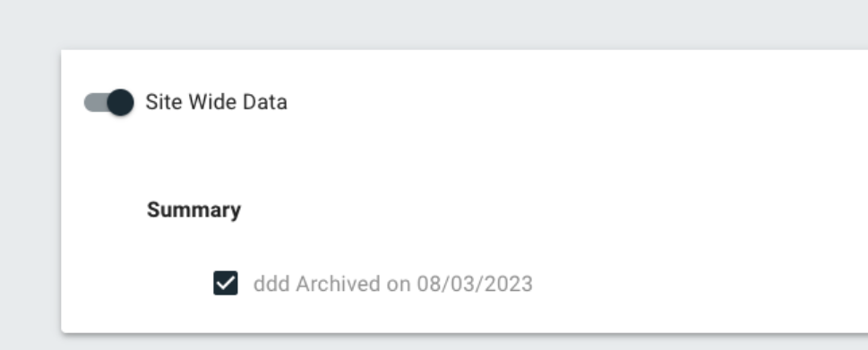Uncheck the ddd Archived checkbox
This screenshot has width=868, height=350.
click(226, 283)
